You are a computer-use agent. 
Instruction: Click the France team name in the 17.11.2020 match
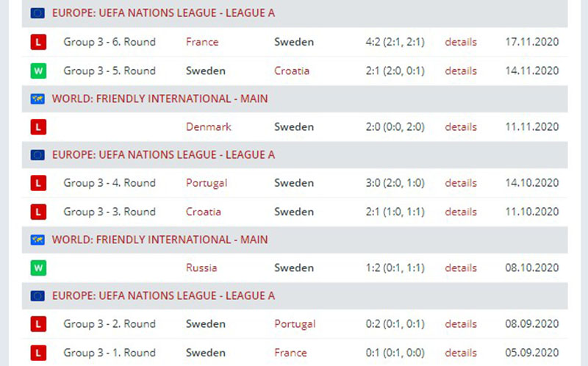click(202, 42)
